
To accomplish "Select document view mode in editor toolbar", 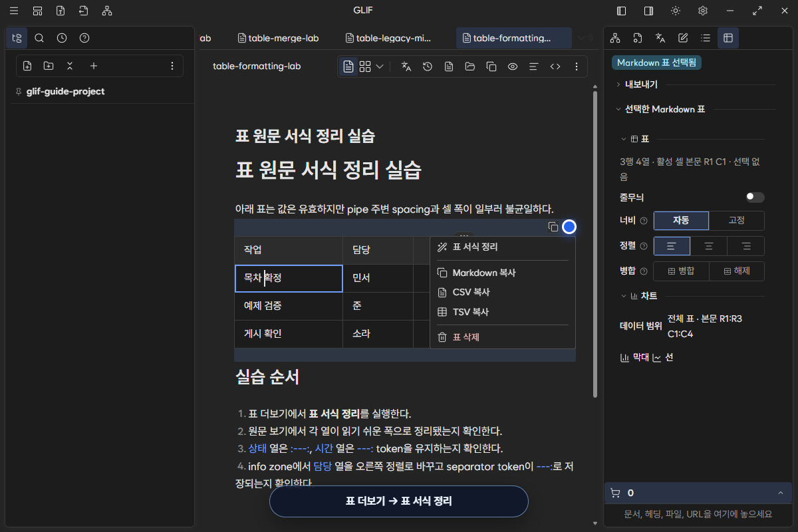I will click(x=348, y=66).
